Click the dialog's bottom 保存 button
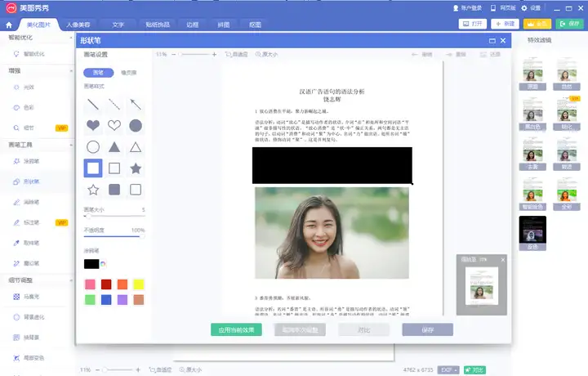588x376 pixels. click(x=427, y=330)
